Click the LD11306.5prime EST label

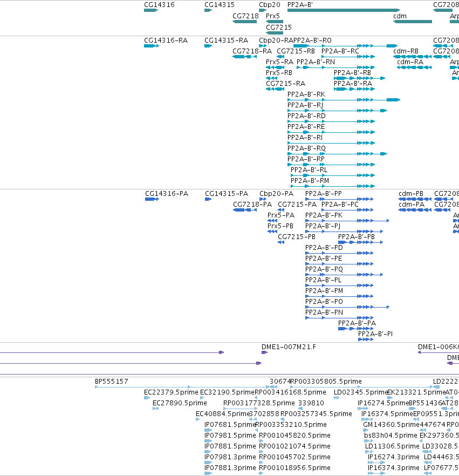(392, 446)
